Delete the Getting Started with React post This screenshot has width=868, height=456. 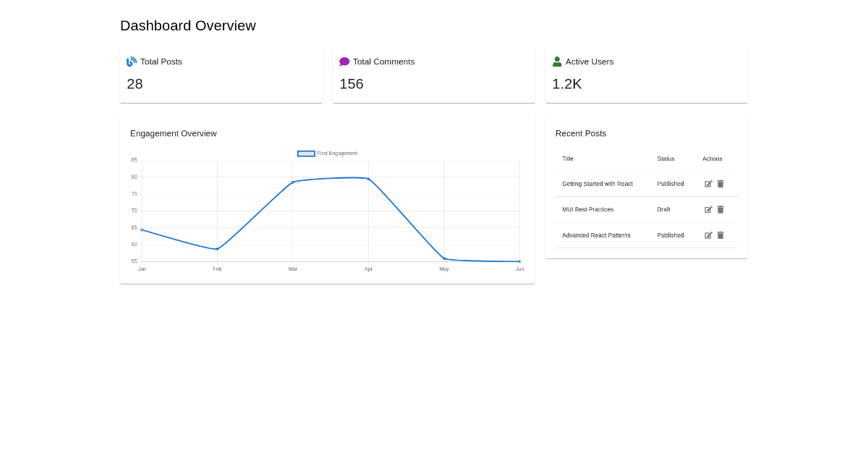point(720,184)
